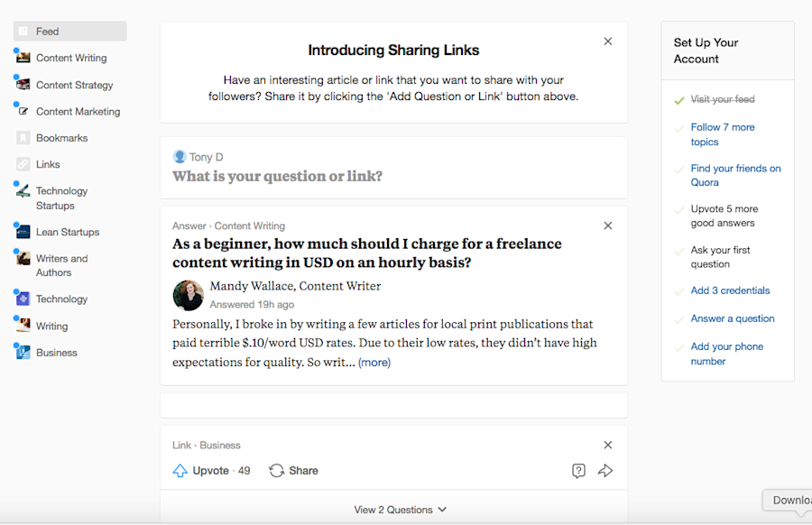Viewport: 812px width, 525px height.
Task: Open the Feed section in the sidebar
Action: point(49,30)
